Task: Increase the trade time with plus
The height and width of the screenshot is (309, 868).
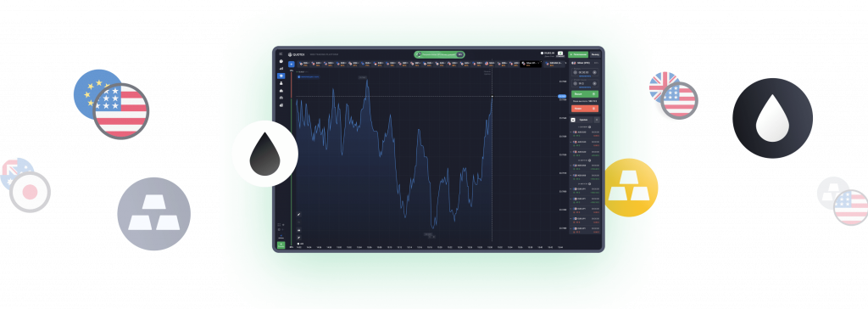Action: [594, 72]
